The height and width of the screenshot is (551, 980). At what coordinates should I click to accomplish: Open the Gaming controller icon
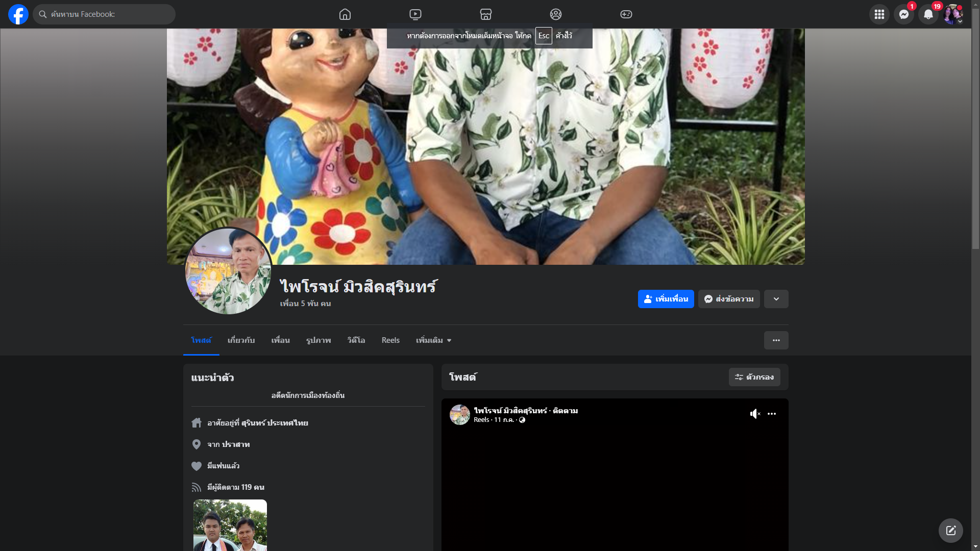click(626, 14)
